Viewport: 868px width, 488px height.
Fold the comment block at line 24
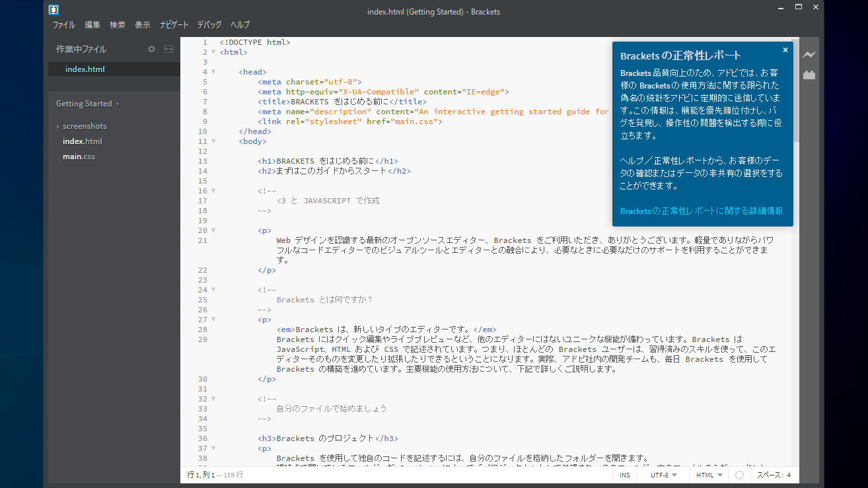point(213,290)
